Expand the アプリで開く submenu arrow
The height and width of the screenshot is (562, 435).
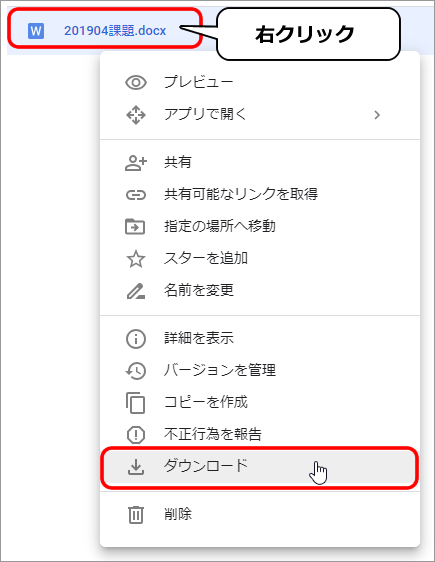tap(377, 115)
